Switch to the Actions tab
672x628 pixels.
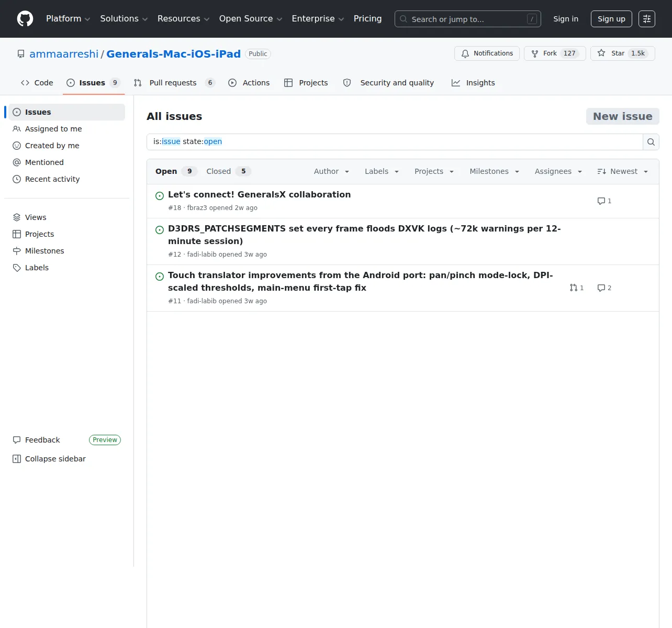(249, 83)
